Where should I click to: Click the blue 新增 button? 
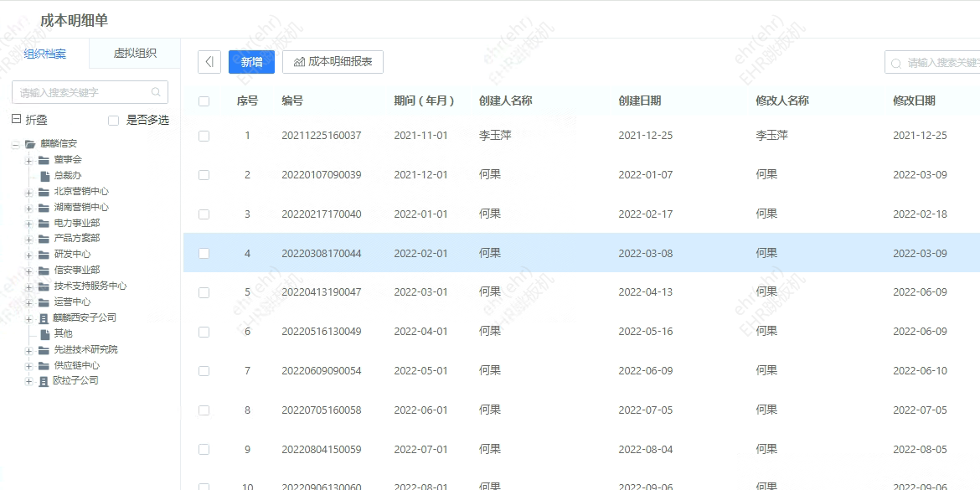tap(251, 61)
